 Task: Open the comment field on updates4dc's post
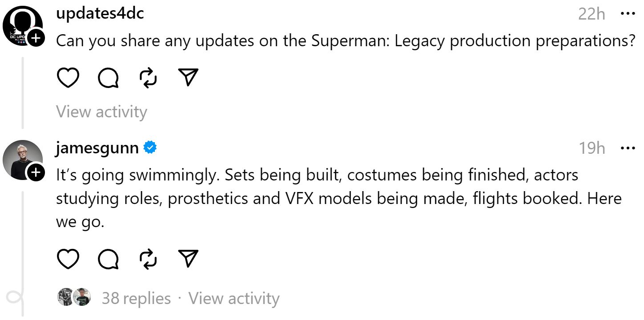coord(108,78)
